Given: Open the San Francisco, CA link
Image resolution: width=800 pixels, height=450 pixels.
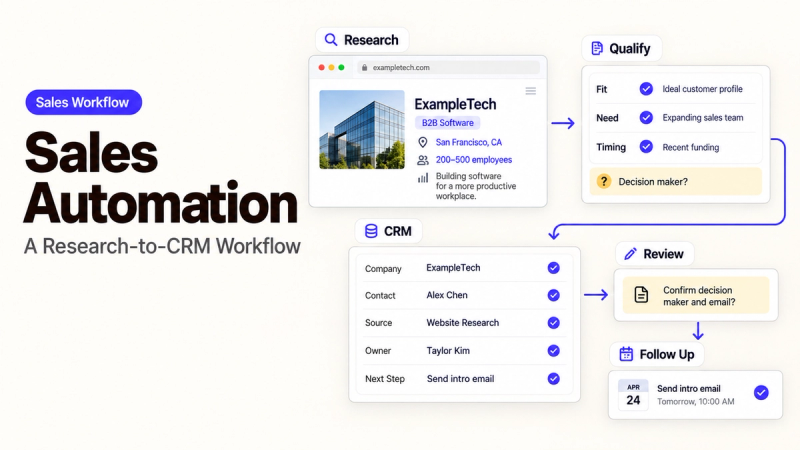Looking at the screenshot, I should pos(468,142).
